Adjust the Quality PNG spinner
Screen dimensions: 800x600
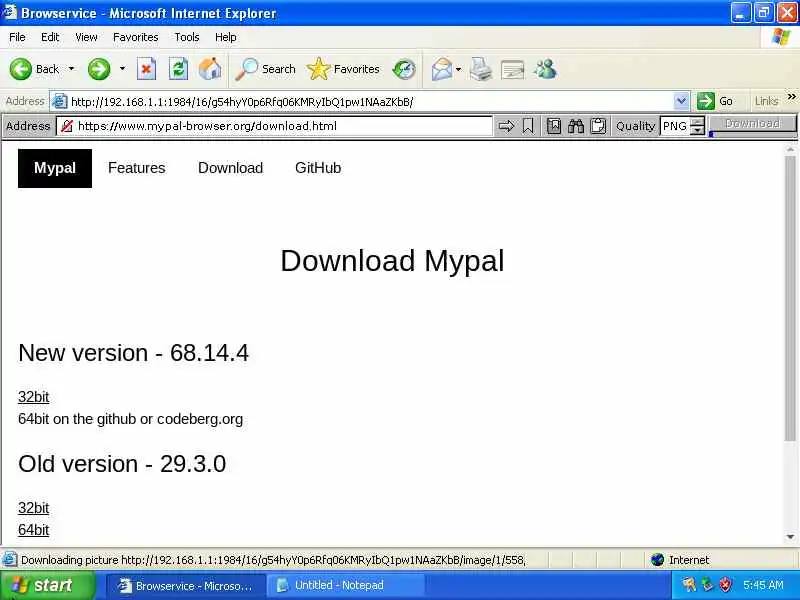pyautogui.click(x=697, y=126)
